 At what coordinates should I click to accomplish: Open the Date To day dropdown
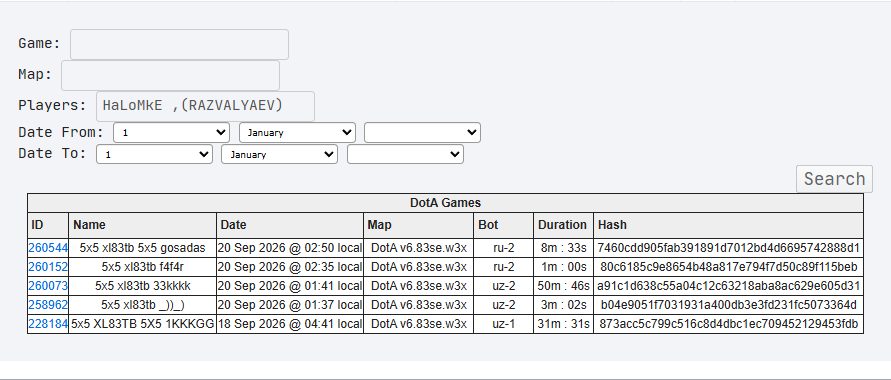click(x=155, y=154)
